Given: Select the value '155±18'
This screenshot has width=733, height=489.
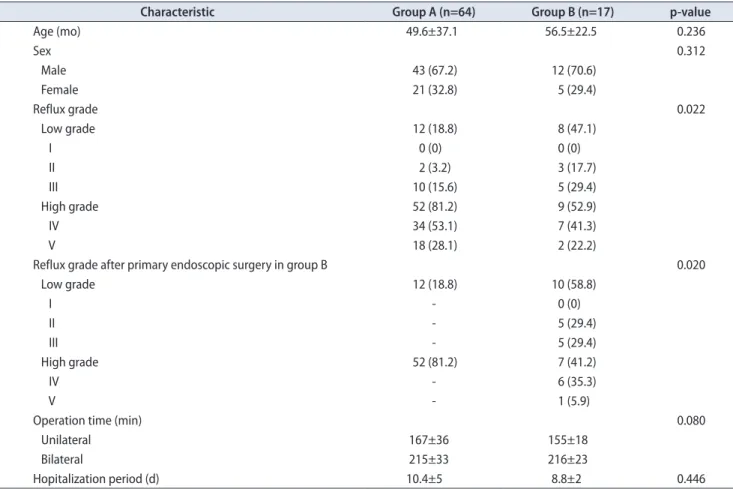Looking at the screenshot, I should click(x=568, y=440).
